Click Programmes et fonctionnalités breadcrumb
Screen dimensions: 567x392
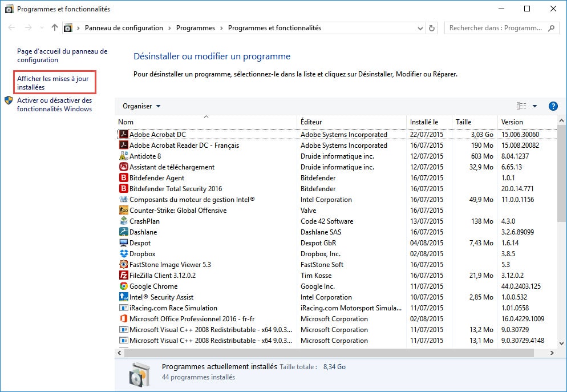click(x=274, y=28)
